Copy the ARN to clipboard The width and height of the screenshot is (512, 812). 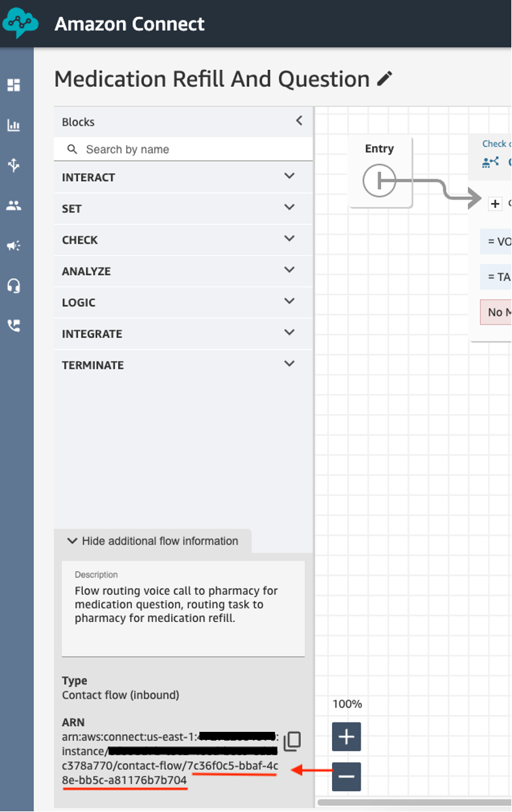coord(292,741)
